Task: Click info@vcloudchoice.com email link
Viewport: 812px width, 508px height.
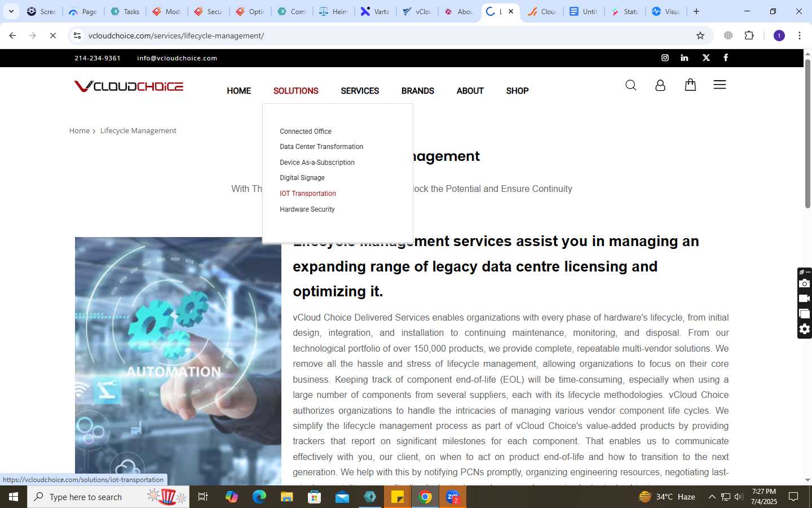Action: tap(177, 58)
